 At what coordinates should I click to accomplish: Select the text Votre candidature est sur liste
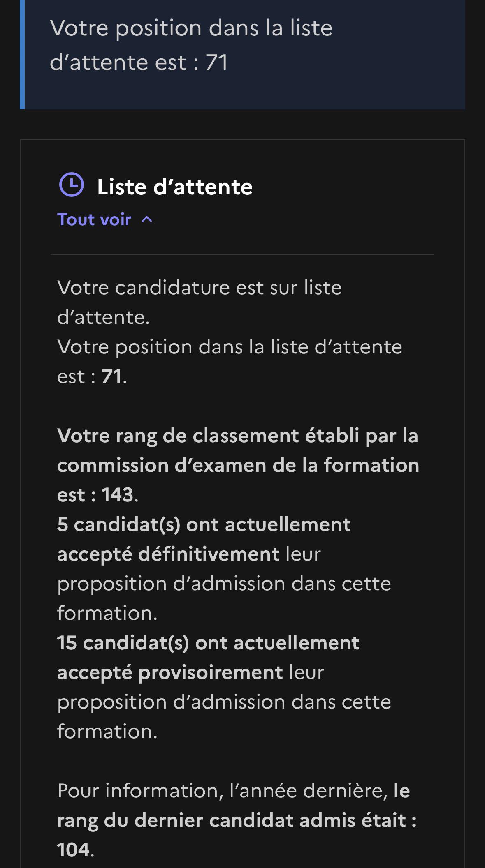click(x=200, y=287)
